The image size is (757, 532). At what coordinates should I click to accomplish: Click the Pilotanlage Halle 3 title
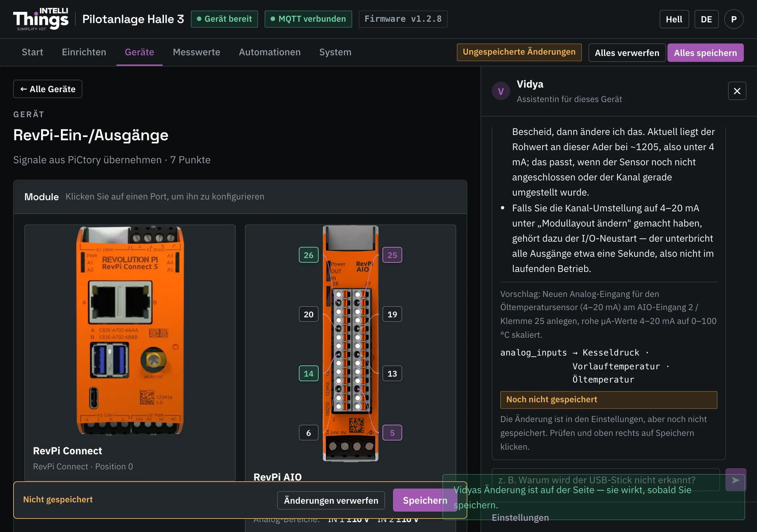coord(133,19)
